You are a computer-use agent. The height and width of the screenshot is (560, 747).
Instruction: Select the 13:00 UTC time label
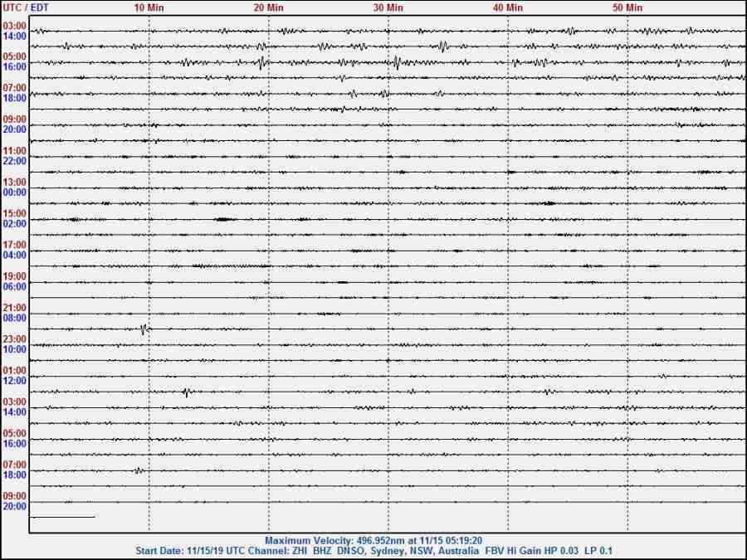click(14, 183)
